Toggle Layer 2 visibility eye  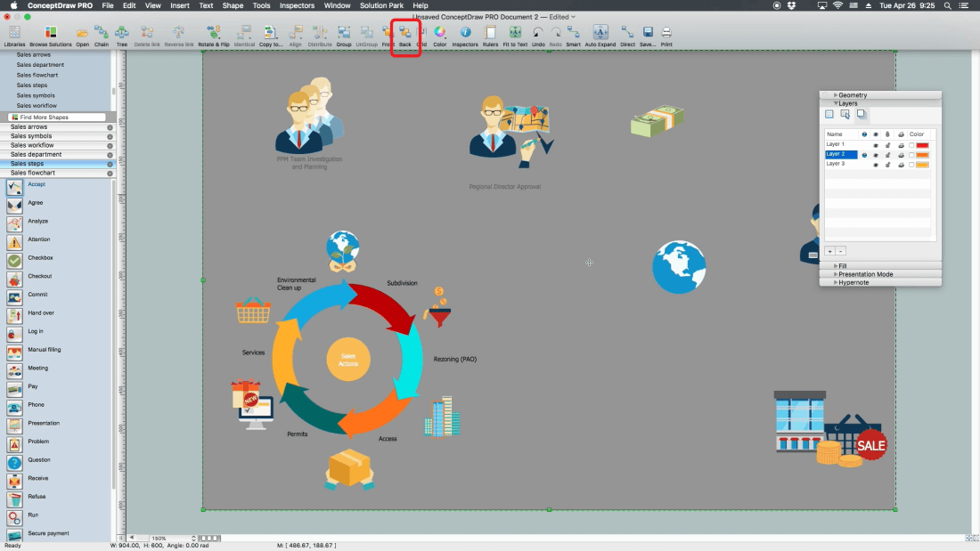[x=876, y=155]
